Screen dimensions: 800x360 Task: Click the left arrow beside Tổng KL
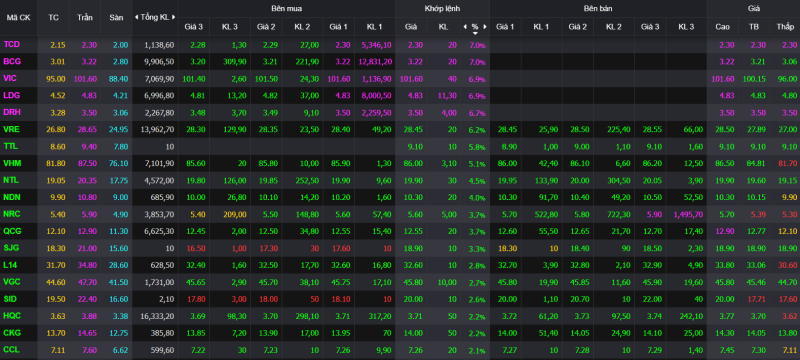pos(136,17)
